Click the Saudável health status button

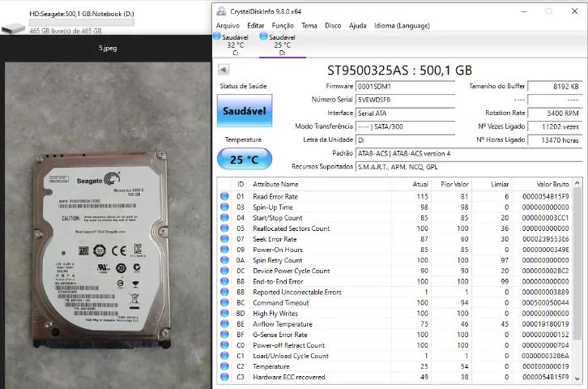[245, 111]
